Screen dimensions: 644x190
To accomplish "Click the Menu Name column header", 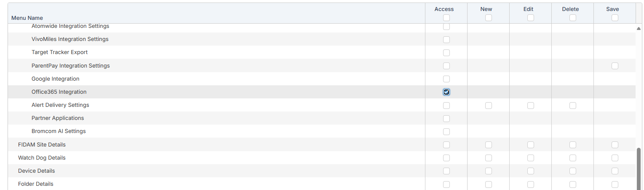I will [x=27, y=18].
